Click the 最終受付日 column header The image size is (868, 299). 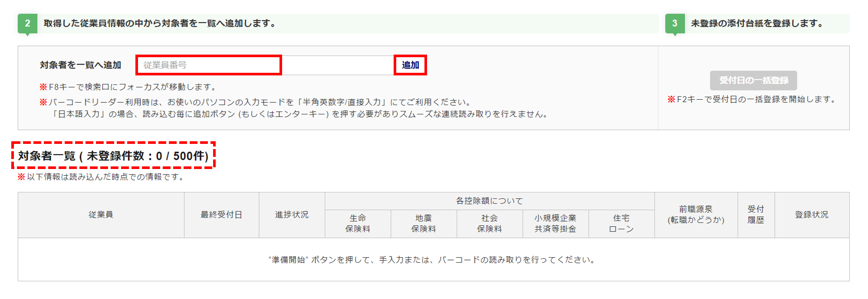(221, 215)
